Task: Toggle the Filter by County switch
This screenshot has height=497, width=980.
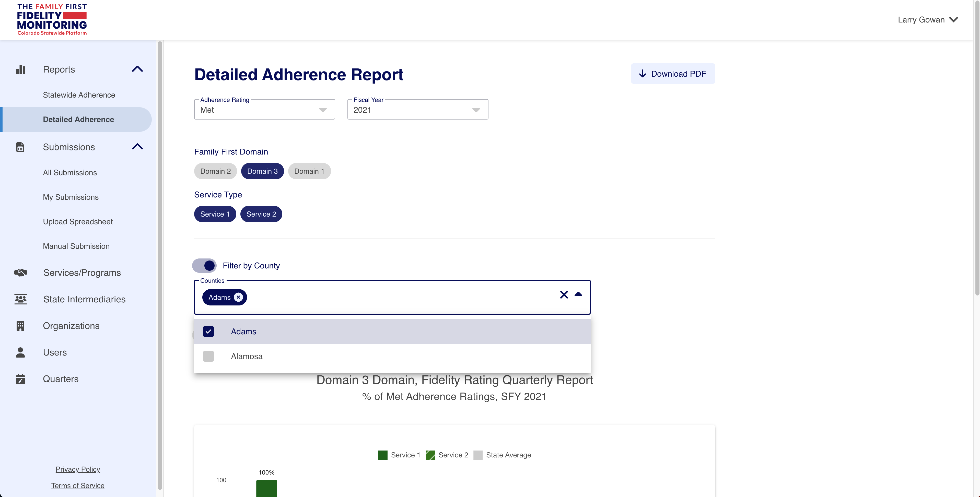Action: click(x=204, y=265)
